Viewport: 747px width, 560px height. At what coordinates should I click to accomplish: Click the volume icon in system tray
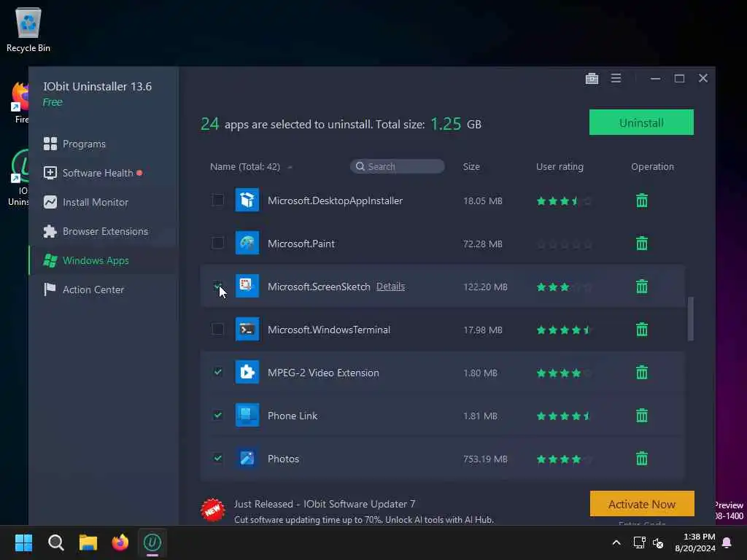tap(658, 542)
